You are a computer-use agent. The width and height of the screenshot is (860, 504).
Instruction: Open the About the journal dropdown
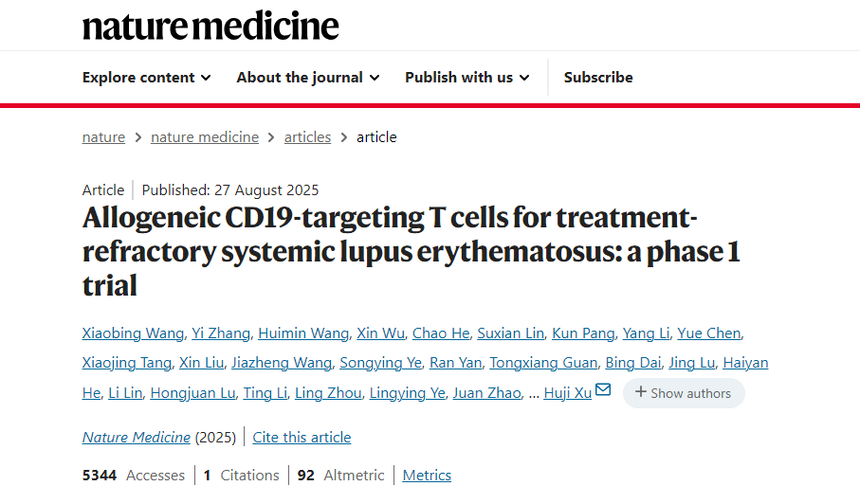pyautogui.click(x=307, y=78)
